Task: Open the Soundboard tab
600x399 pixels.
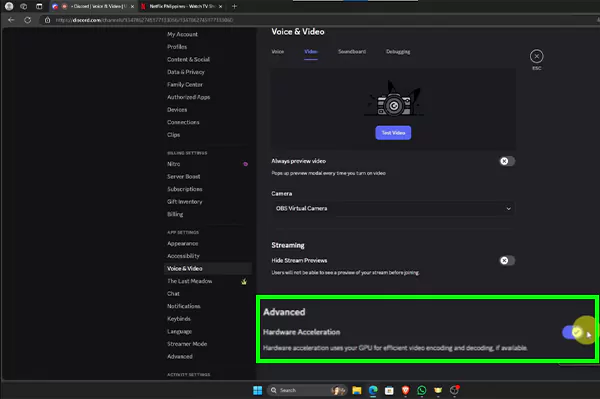Action: pos(352,52)
